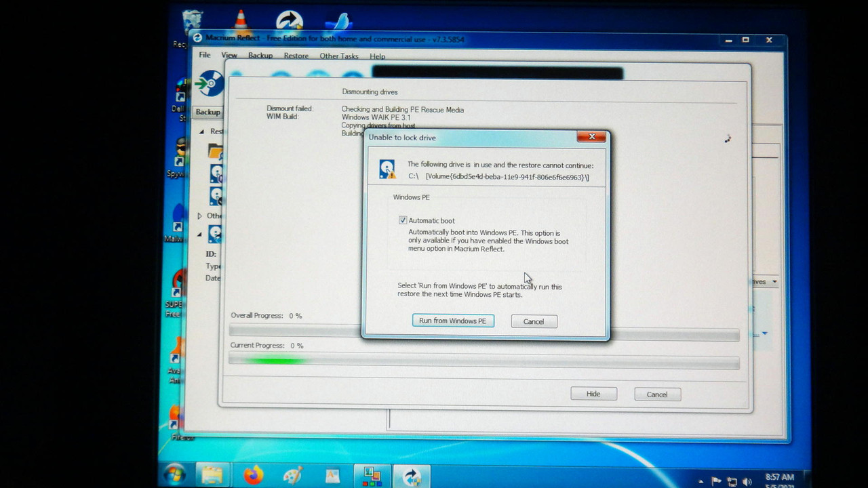The width and height of the screenshot is (868, 488).
Task: Open the Help menu
Action: [377, 56]
